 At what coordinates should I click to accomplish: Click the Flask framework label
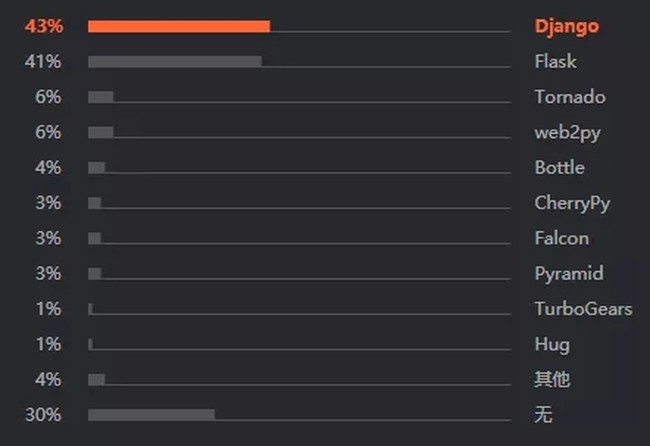(x=555, y=61)
